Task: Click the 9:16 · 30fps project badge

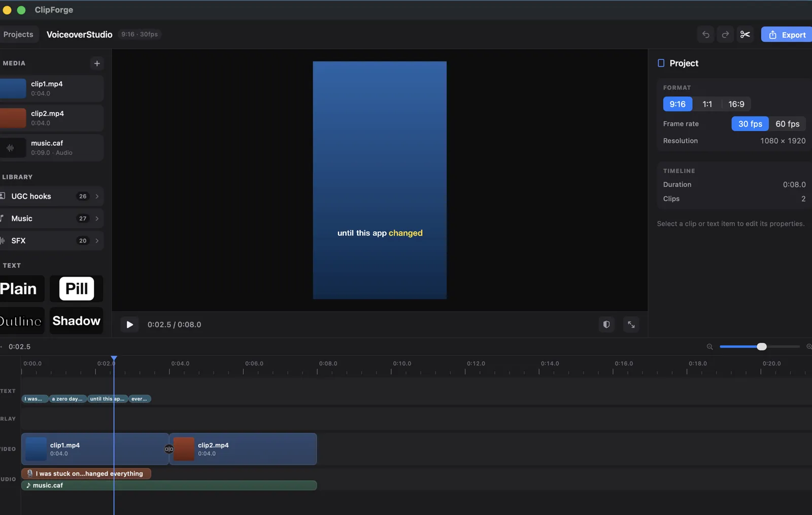Action: coord(140,34)
